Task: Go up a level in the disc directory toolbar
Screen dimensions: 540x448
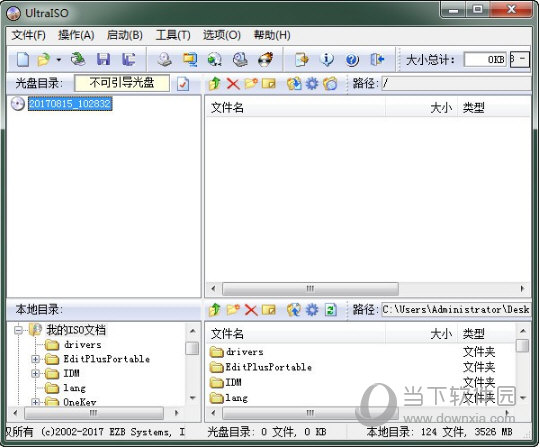Action: tap(215, 84)
